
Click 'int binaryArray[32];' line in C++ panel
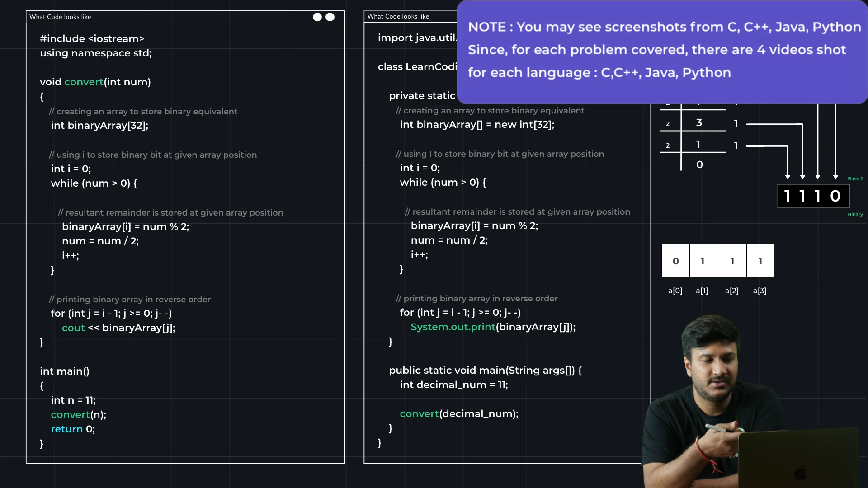(x=99, y=126)
